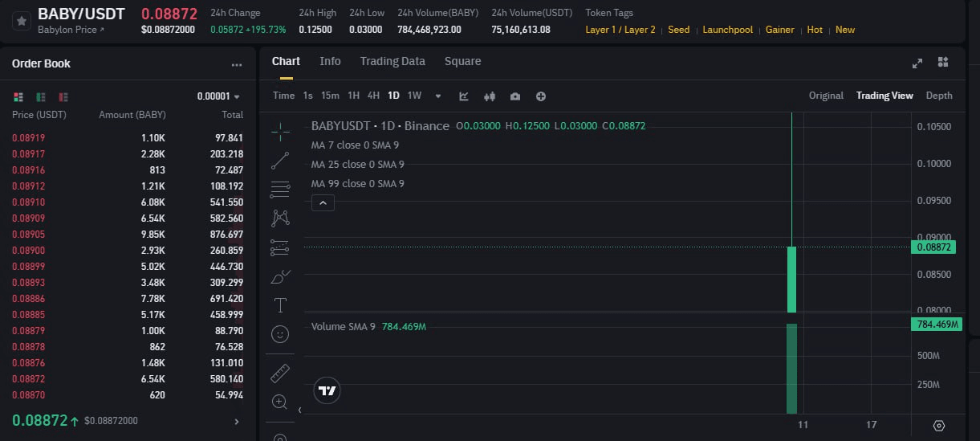Image resolution: width=980 pixels, height=441 pixels.
Task: Select the 4H interval
Action: tap(373, 96)
